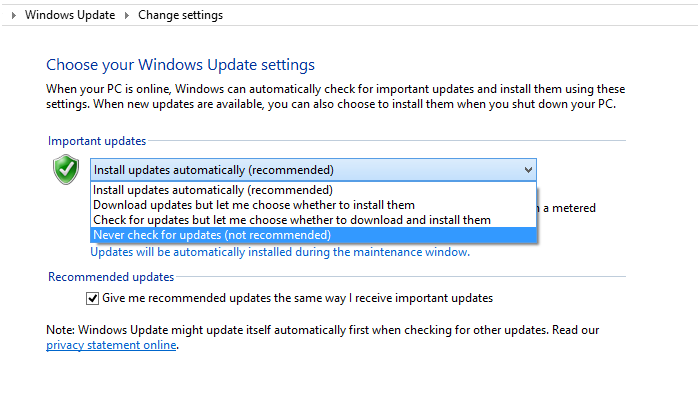Click the green shield security icon
Screen dimensions: 700x415
(x=66, y=170)
